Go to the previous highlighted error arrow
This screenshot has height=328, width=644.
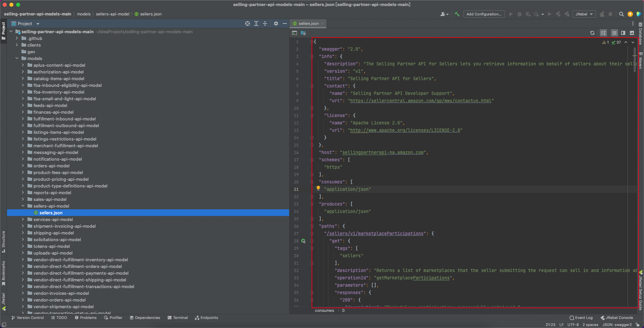[626, 42]
